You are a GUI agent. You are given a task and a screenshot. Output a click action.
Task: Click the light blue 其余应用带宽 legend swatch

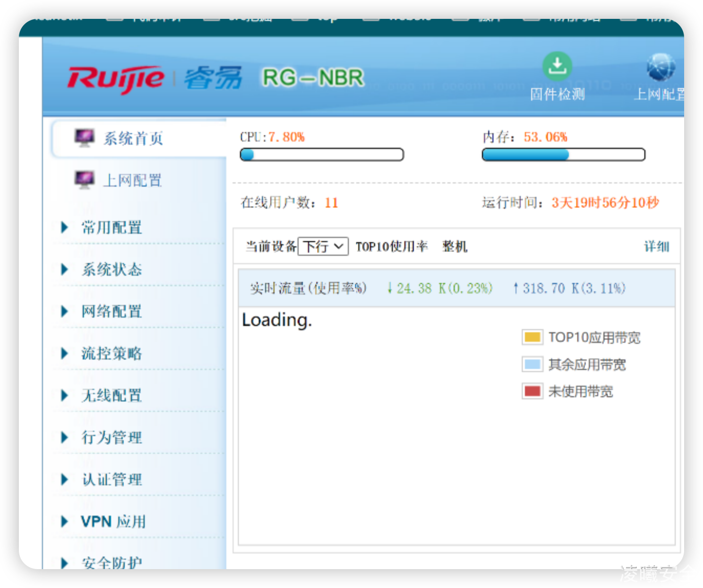532,364
